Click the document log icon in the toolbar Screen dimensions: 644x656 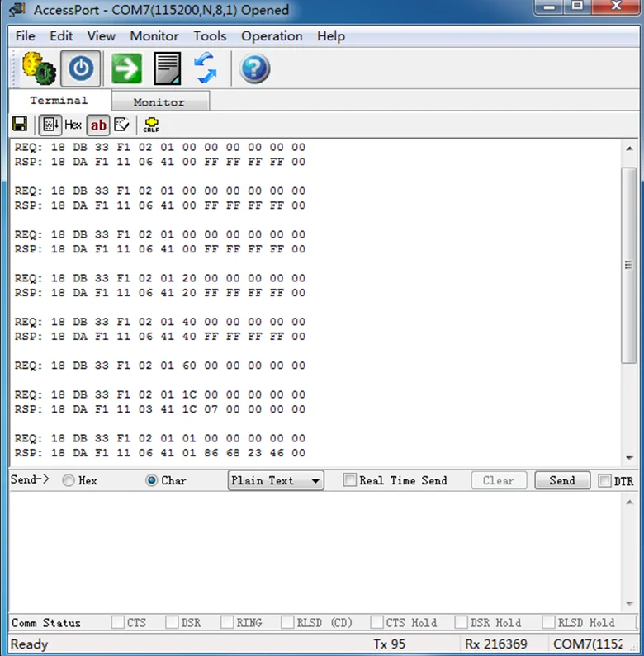tap(168, 68)
